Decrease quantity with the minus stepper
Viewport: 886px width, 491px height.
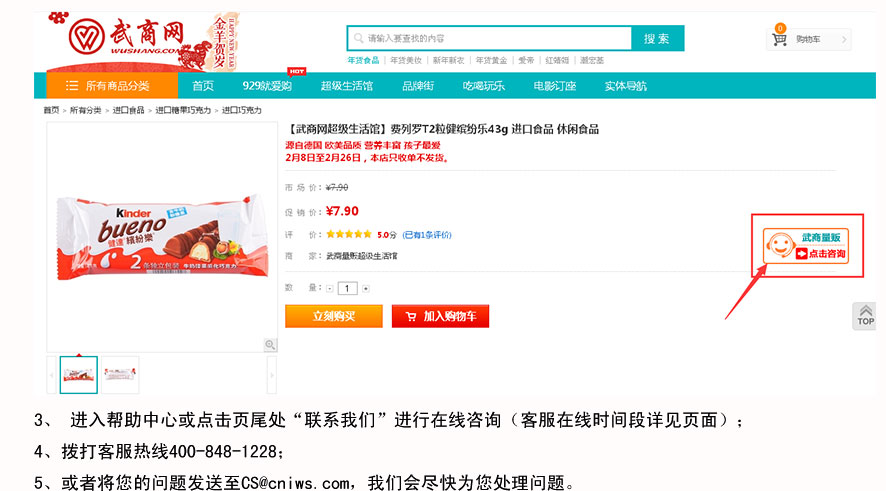click(x=330, y=289)
